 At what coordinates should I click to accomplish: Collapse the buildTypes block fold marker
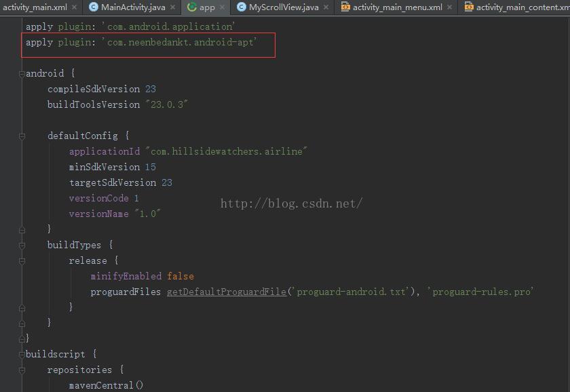pos(22,246)
